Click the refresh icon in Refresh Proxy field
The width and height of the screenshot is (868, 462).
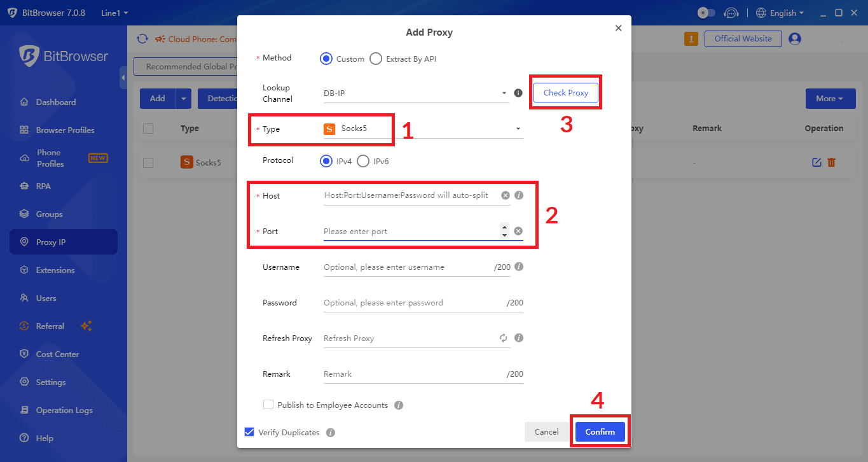click(x=504, y=339)
